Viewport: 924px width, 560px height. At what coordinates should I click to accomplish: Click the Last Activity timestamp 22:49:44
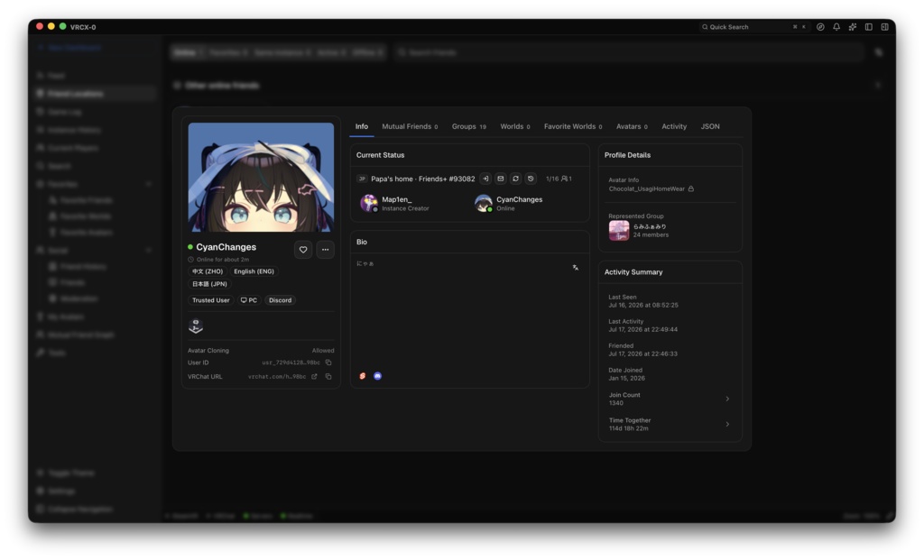[x=642, y=330]
